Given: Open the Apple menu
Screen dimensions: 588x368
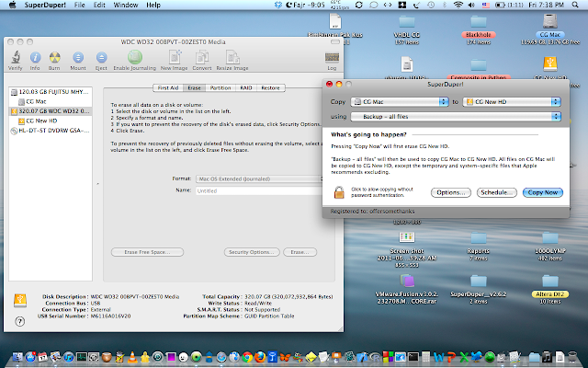Looking at the screenshot, I should tap(12, 5).
